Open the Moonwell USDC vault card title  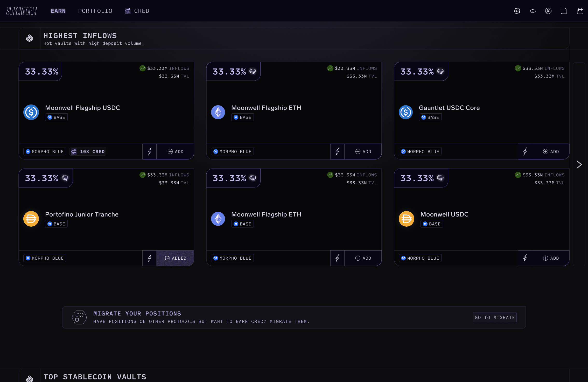[444, 214]
